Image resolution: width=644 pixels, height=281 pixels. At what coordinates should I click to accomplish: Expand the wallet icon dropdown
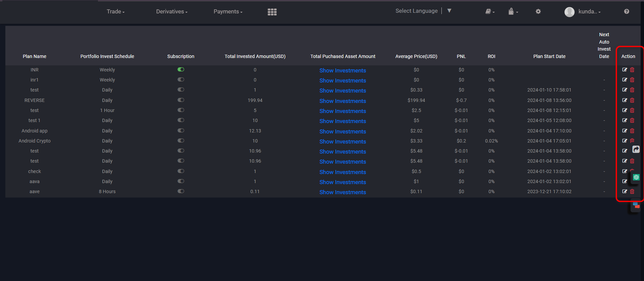coord(513,12)
